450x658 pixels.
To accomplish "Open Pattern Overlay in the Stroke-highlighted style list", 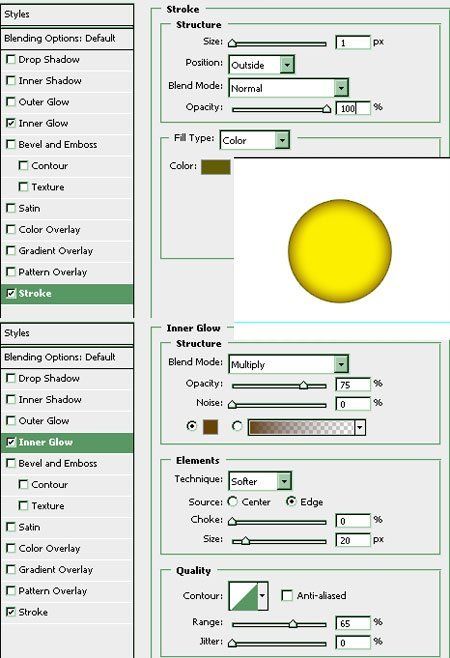I will [52, 272].
